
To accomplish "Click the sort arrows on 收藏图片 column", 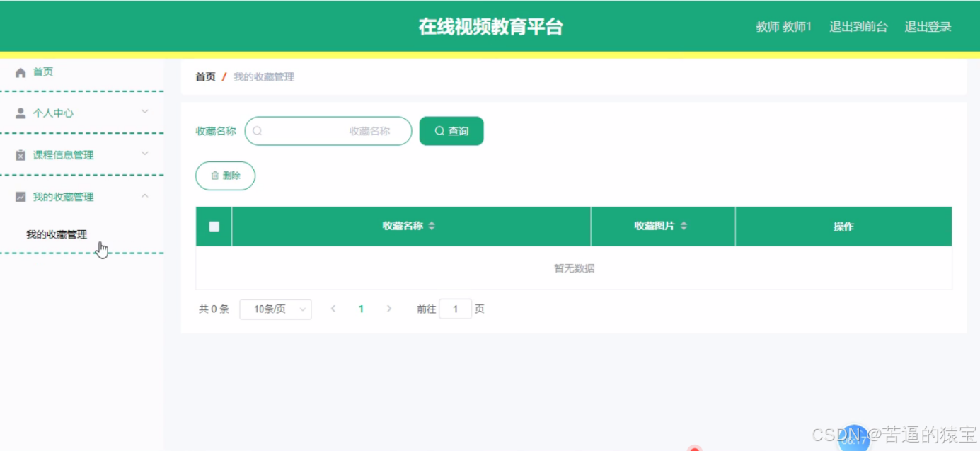I will coord(684,227).
